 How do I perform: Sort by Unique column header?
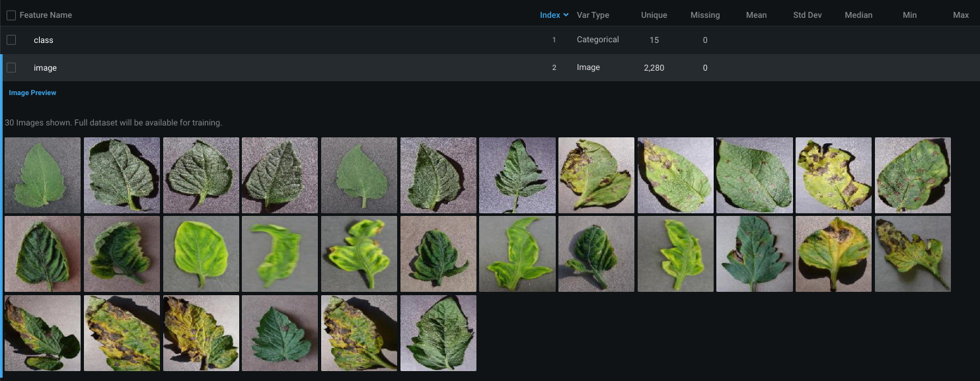[x=654, y=15]
